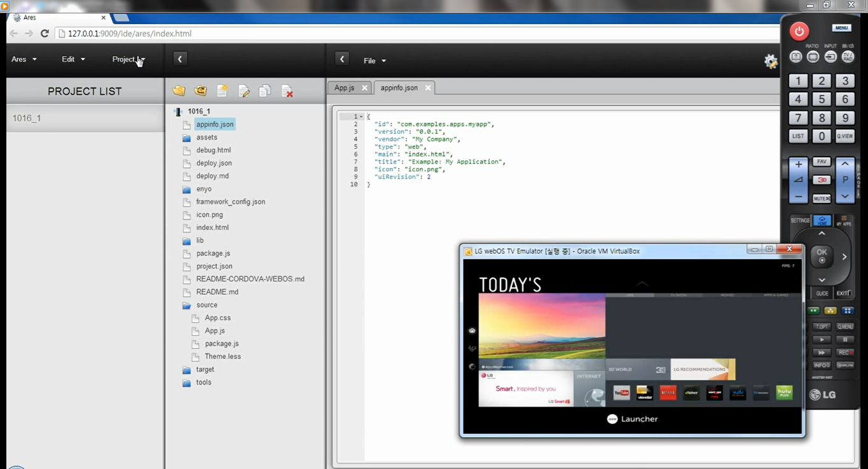Click the GUIDE button on the remote
868x469 pixels.
[x=822, y=293]
